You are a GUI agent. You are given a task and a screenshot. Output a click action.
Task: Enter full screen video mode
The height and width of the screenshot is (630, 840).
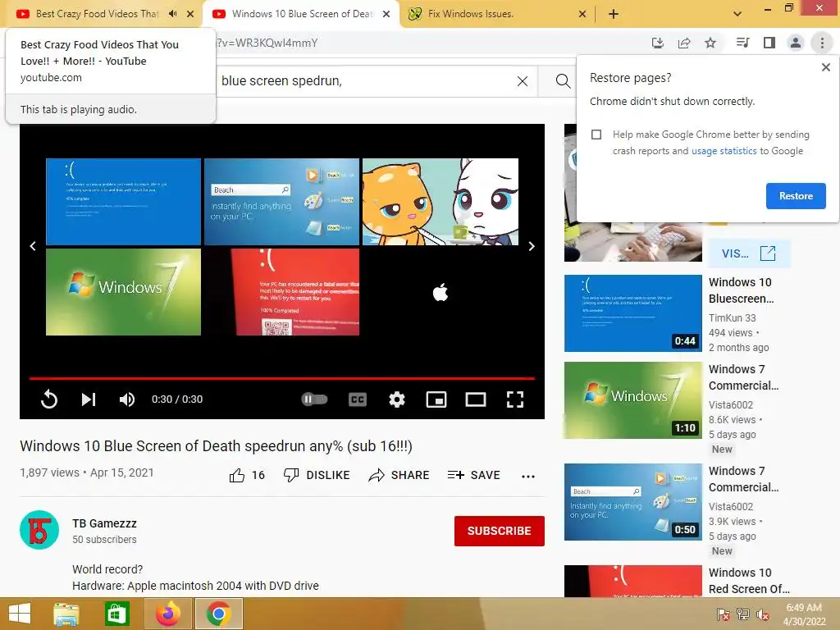(515, 399)
